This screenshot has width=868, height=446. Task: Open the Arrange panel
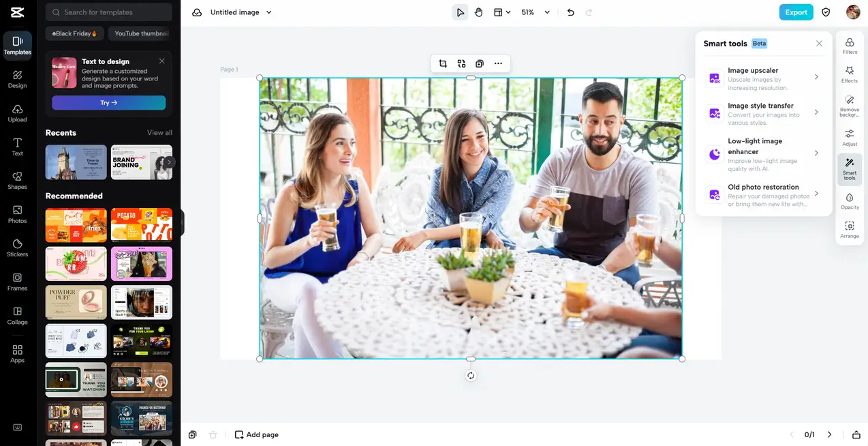(x=850, y=229)
